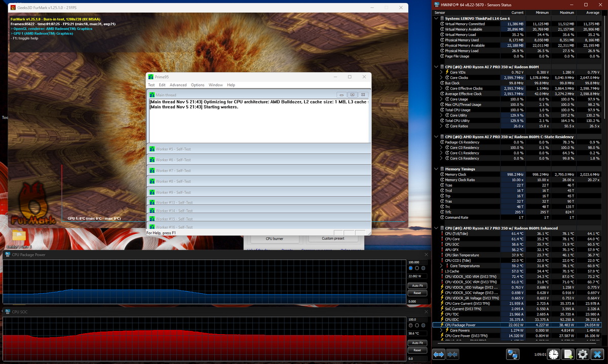Select the blue graph style option for CPU Package Power
The image size is (608, 364).
point(410,268)
